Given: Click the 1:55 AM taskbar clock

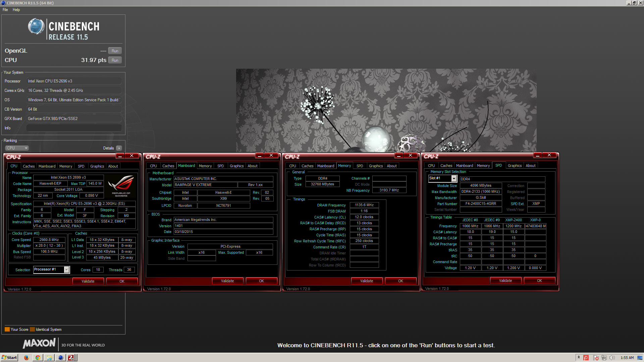Looking at the screenshot, I should [627, 358].
